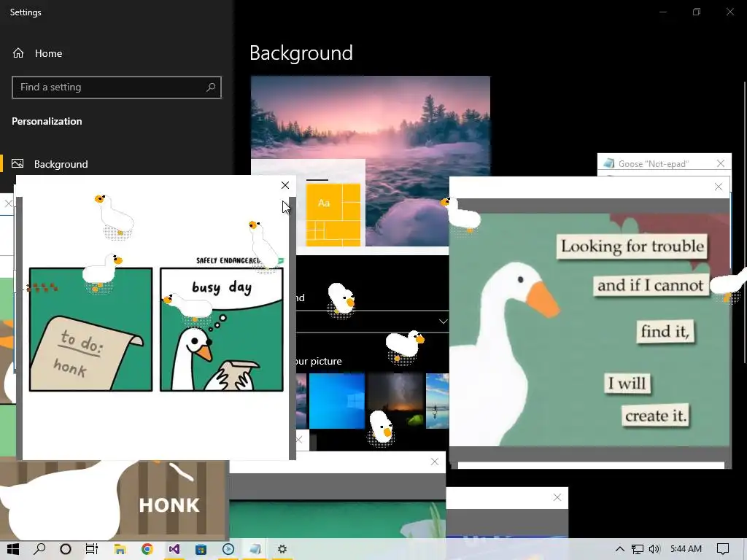The image size is (747, 560).
Task: Minimize the Settings window
Action: coord(662,12)
